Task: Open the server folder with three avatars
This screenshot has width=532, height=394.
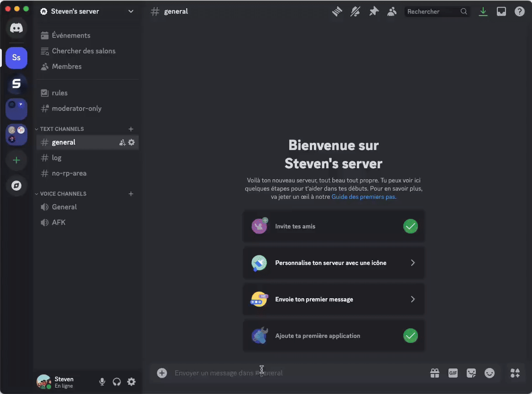Action: (16, 135)
